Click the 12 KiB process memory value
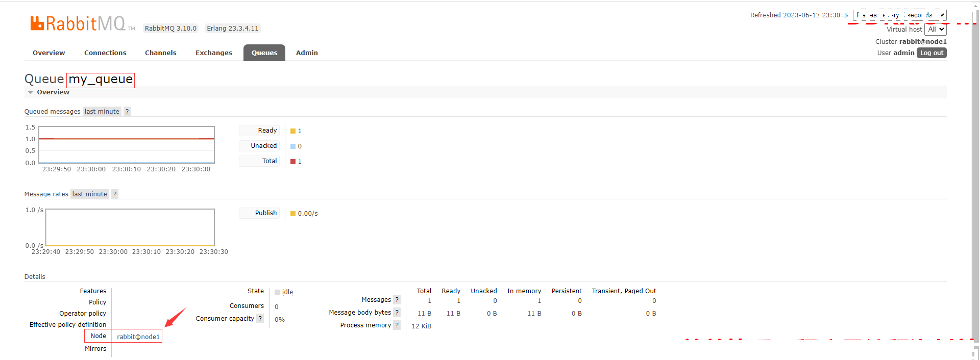 [x=422, y=326]
